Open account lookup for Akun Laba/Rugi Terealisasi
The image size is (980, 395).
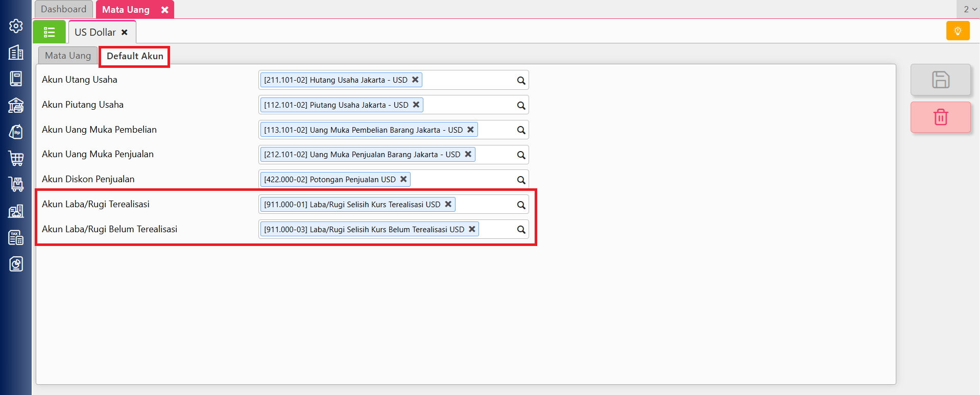click(521, 205)
